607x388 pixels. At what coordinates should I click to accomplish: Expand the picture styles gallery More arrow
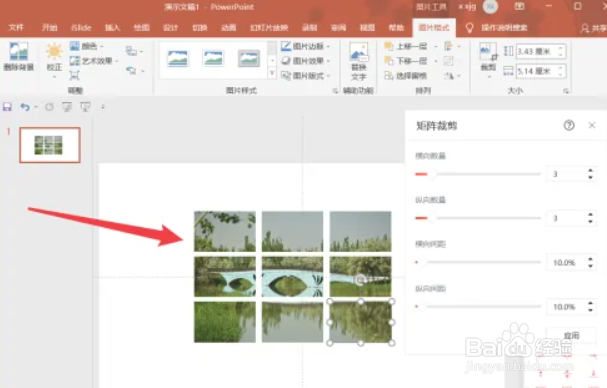pos(272,74)
